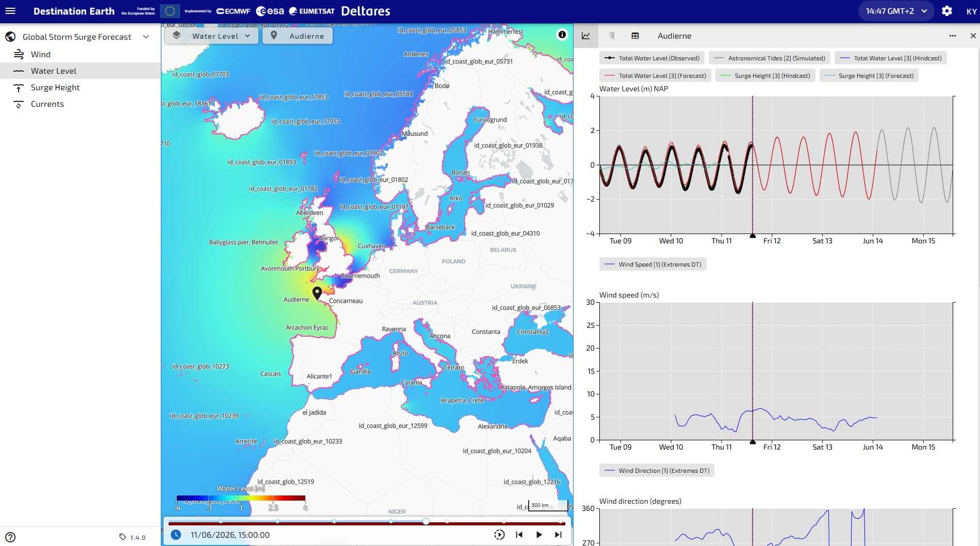Open the Audierne location selector
980x546 pixels.
298,36
